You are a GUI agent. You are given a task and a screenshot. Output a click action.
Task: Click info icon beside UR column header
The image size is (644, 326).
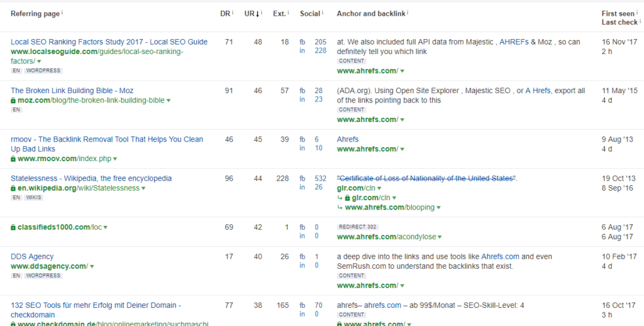tap(262, 13)
